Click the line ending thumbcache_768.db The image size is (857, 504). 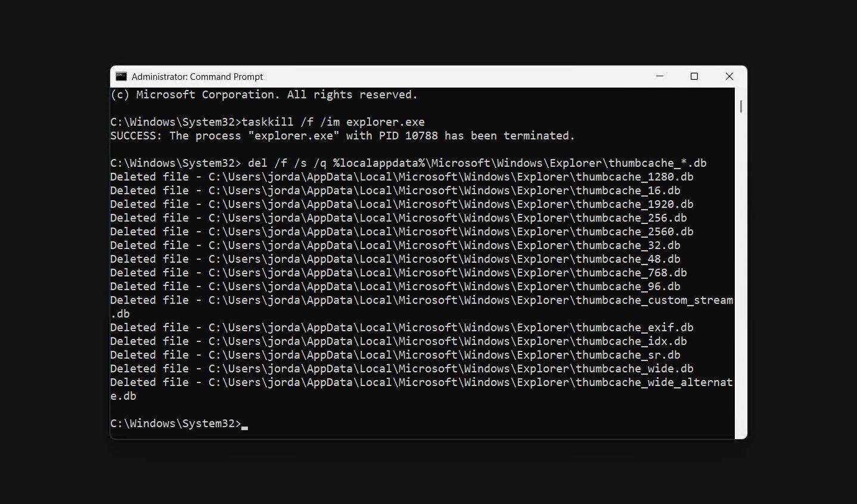pos(399,273)
